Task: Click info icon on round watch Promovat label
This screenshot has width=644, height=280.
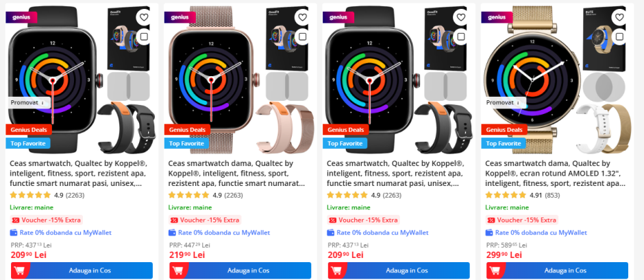Action: pyautogui.click(x=519, y=103)
